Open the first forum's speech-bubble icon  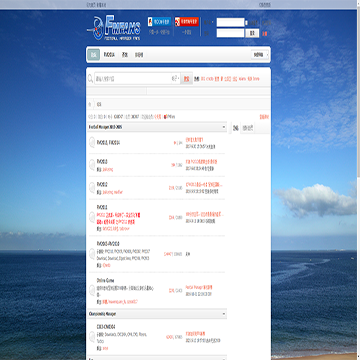click(92, 143)
